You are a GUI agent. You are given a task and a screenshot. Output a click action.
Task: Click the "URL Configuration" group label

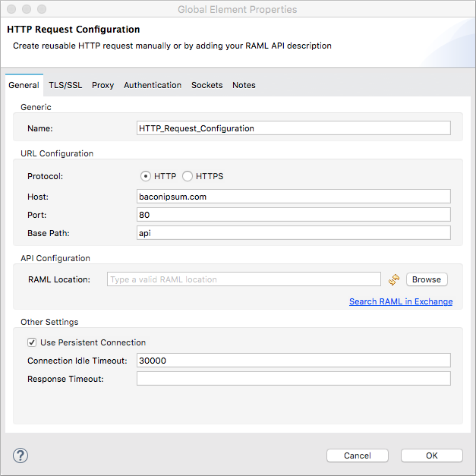57,153
